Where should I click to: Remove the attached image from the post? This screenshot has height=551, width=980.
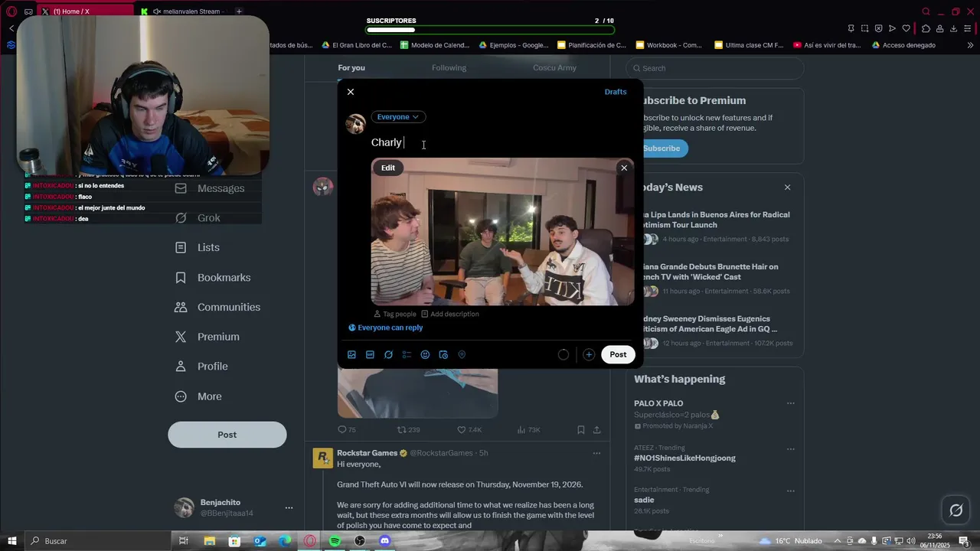coord(624,168)
